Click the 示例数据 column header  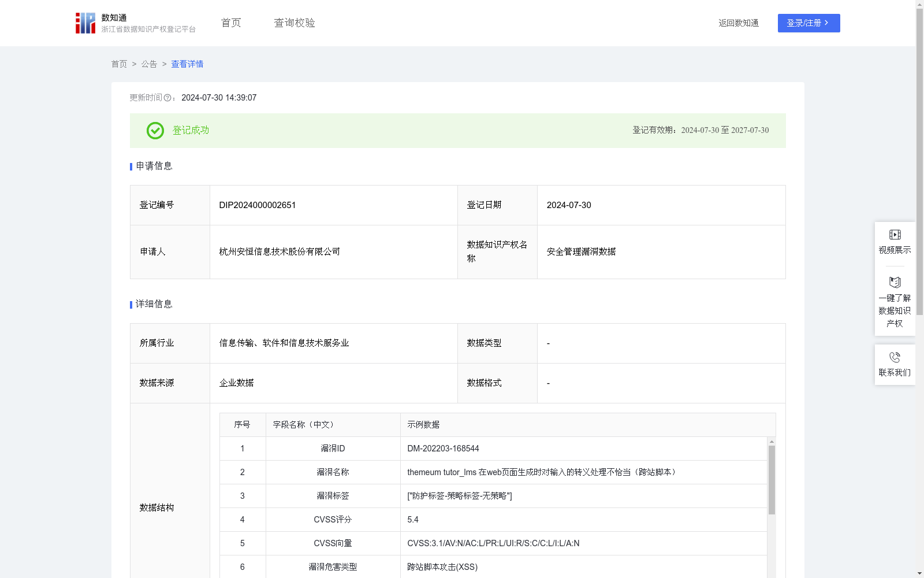588,425
